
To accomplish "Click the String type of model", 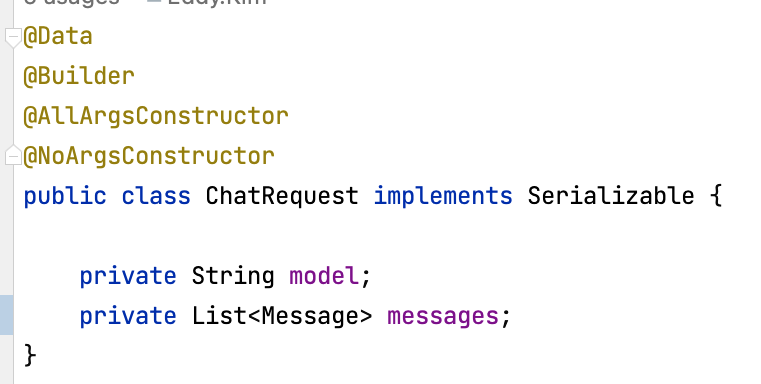I will pos(233,277).
